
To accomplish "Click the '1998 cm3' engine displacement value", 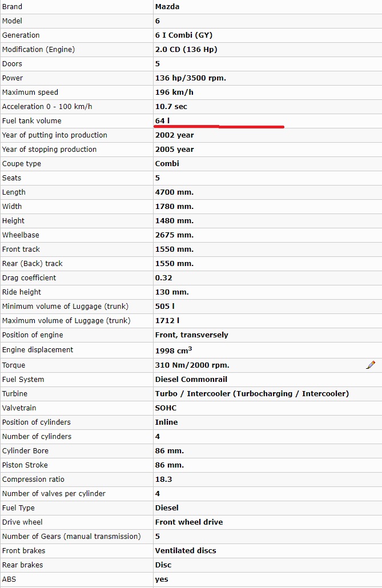I will coord(174,351).
